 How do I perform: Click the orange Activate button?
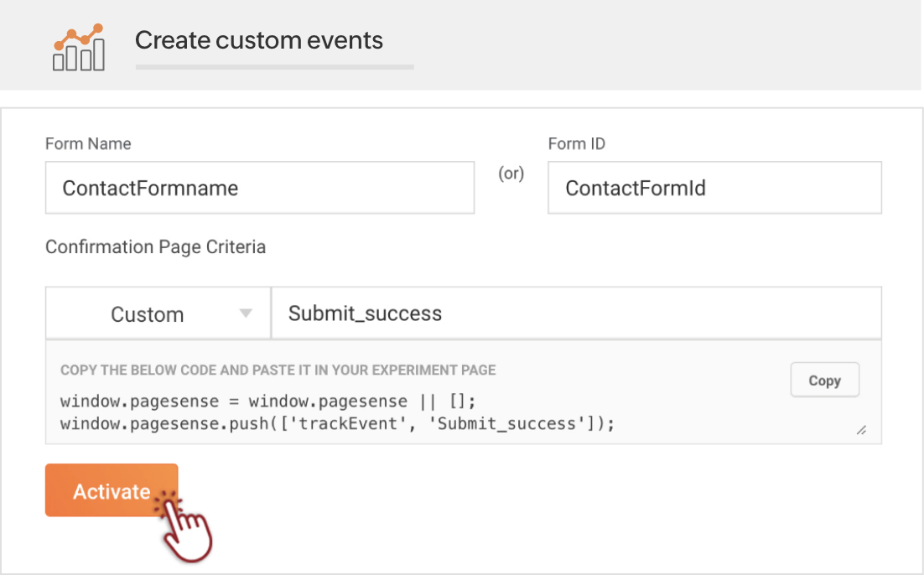(111, 491)
